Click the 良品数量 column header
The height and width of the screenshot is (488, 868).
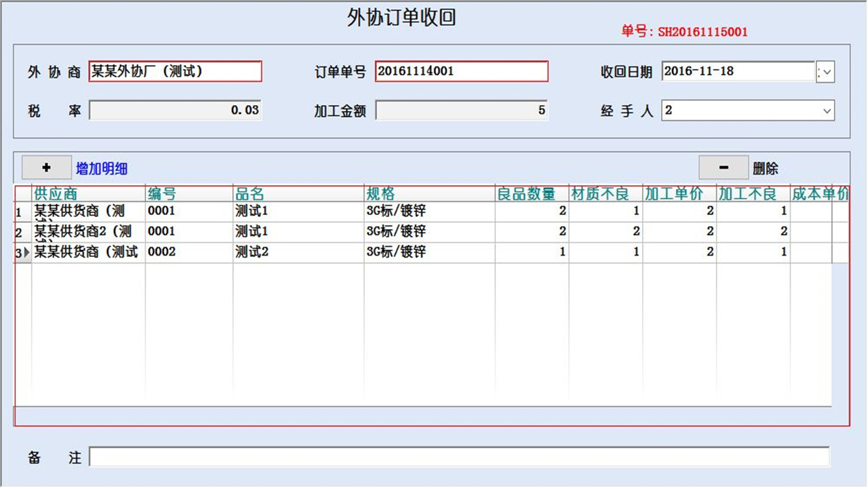click(x=529, y=193)
